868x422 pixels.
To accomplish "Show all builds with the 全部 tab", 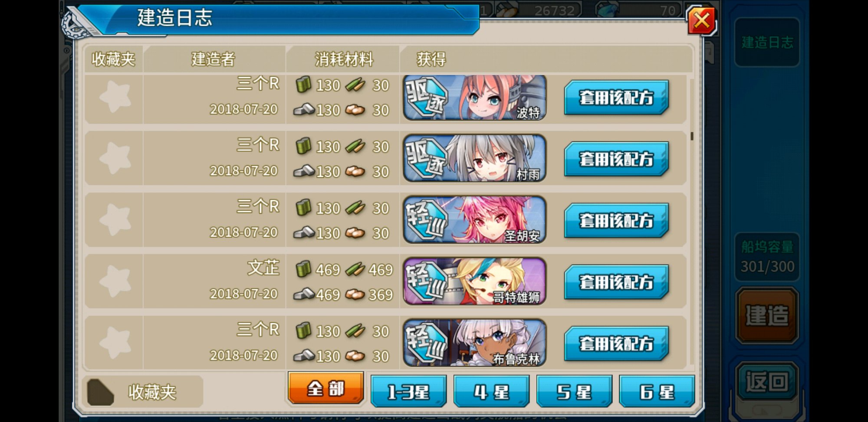I will coord(325,388).
